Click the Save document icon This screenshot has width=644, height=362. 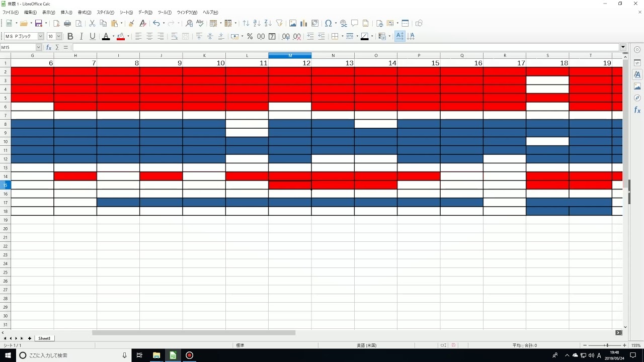tap(38, 23)
